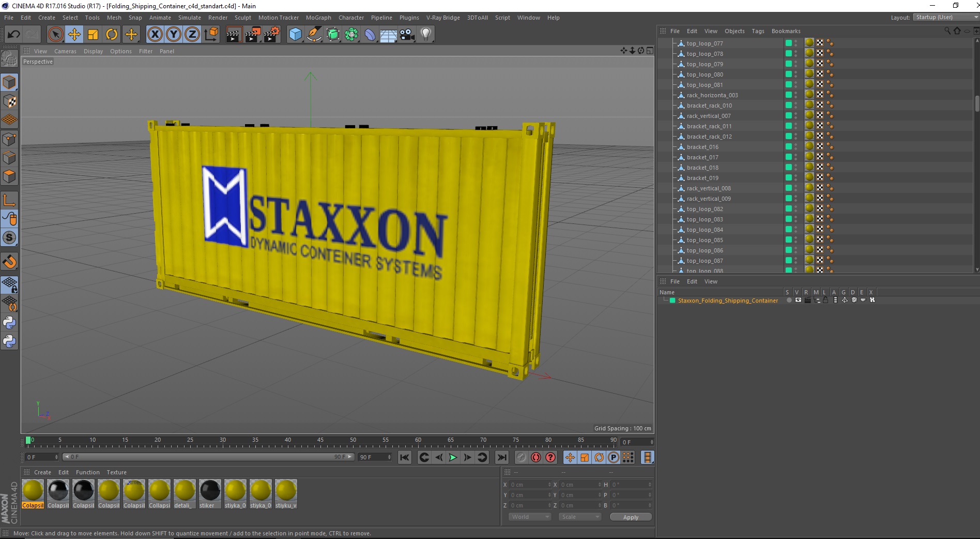The width and height of the screenshot is (980, 539).
Task: Toggle X axis lock
Action: (155, 35)
